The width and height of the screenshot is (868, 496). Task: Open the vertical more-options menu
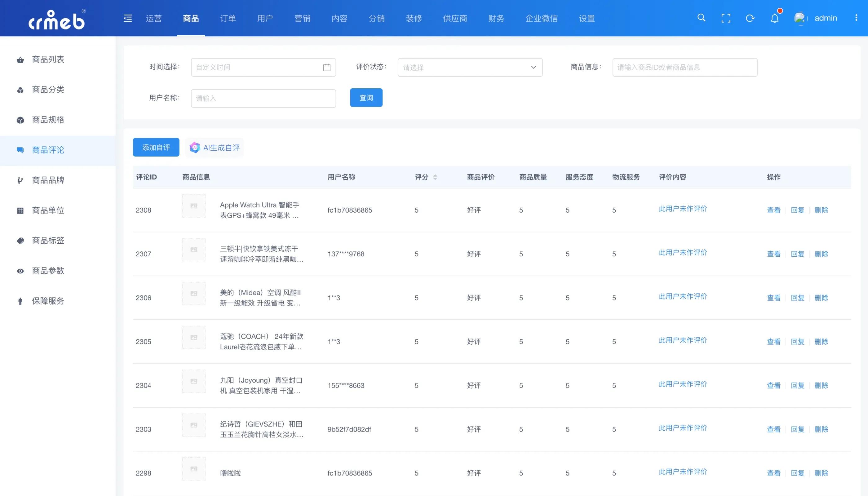856,18
